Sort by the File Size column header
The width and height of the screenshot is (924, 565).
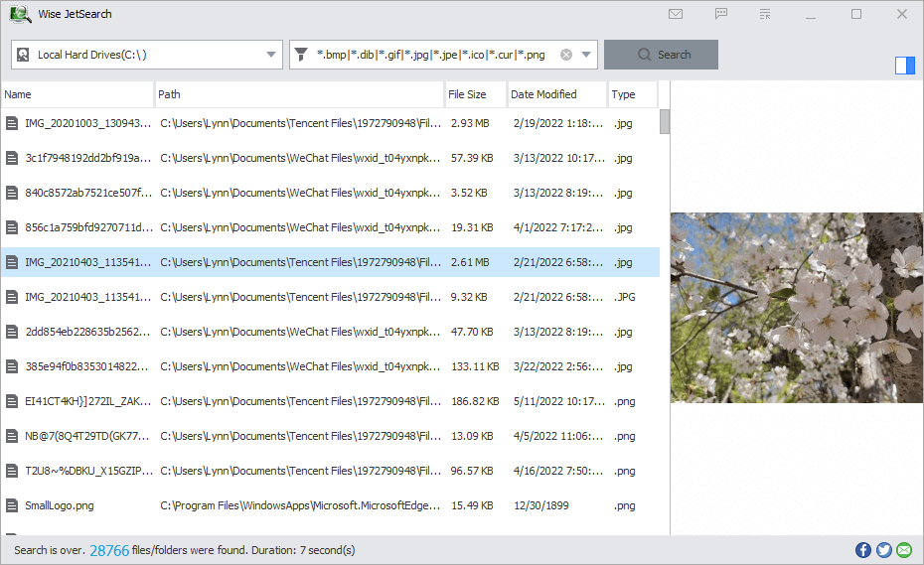point(476,94)
